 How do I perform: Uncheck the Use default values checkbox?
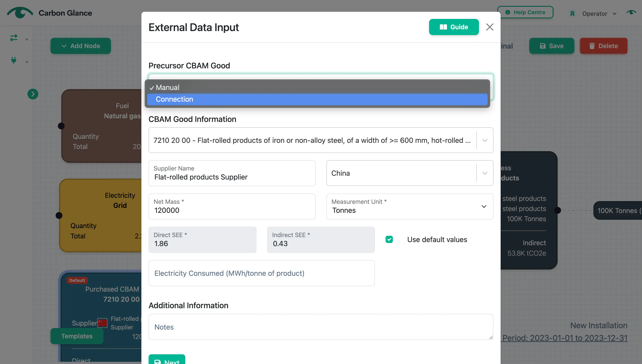click(389, 240)
